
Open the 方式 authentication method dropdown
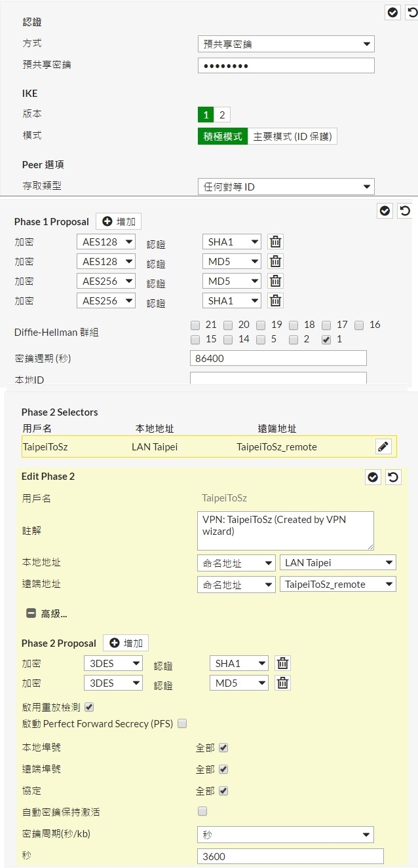pyautogui.click(x=286, y=45)
